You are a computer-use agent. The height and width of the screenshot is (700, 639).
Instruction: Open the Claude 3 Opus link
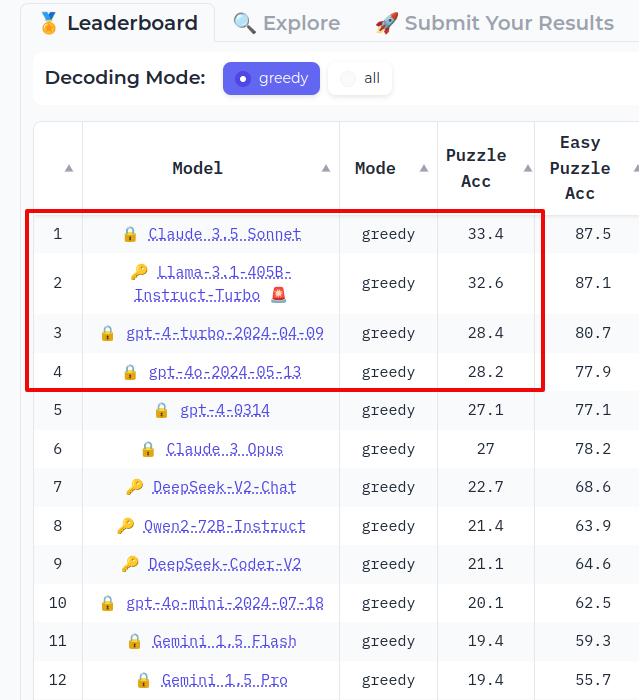click(225, 449)
